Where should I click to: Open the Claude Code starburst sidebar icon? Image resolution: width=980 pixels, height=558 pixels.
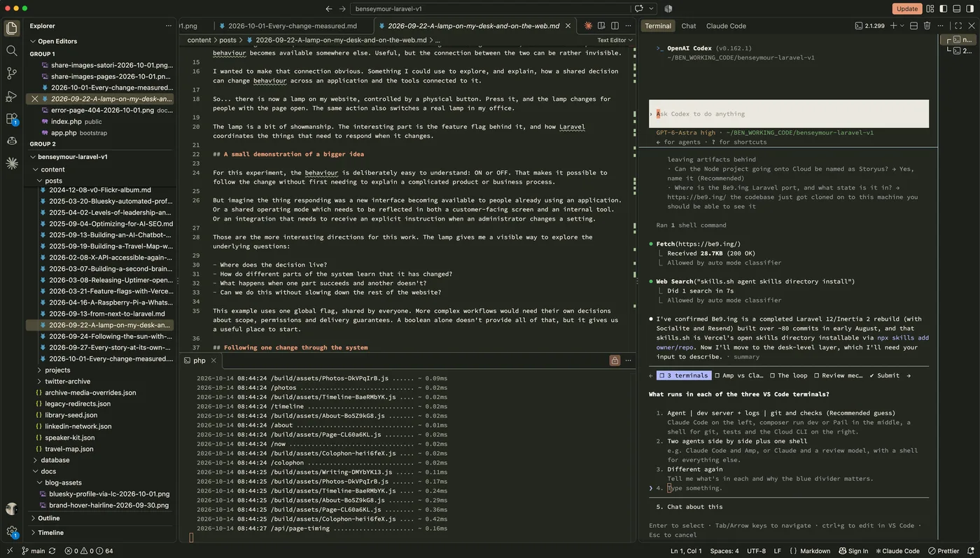click(x=11, y=163)
